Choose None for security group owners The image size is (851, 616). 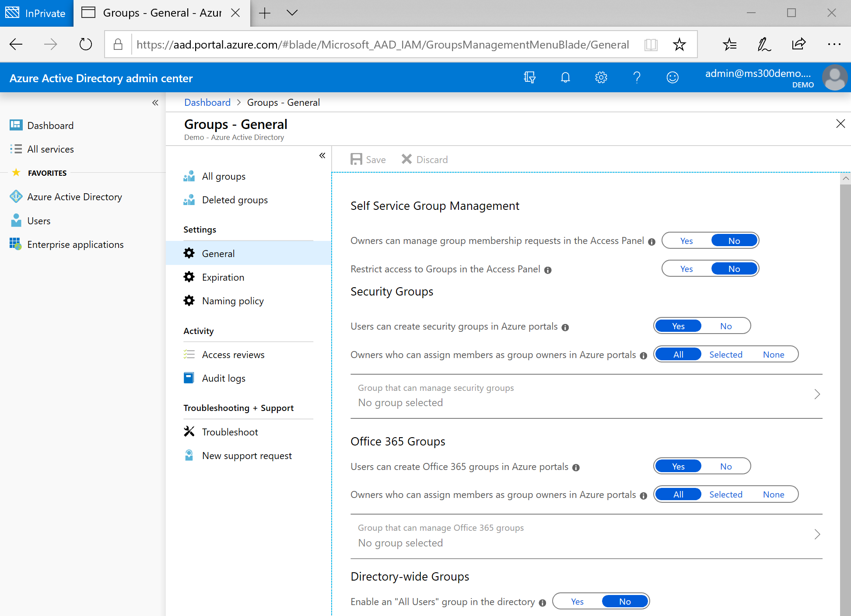coord(774,354)
